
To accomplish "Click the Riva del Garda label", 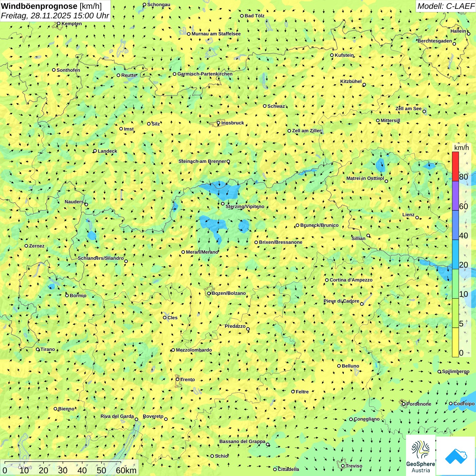I will point(117,416).
